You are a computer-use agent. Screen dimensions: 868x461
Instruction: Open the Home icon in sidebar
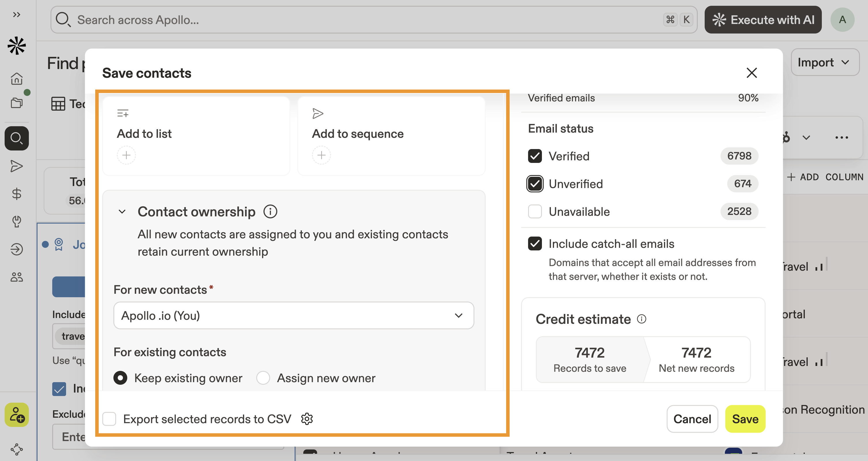coord(16,79)
